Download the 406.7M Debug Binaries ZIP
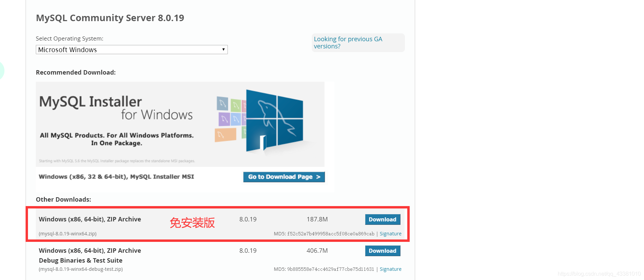The image size is (644, 280). (382, 251)
